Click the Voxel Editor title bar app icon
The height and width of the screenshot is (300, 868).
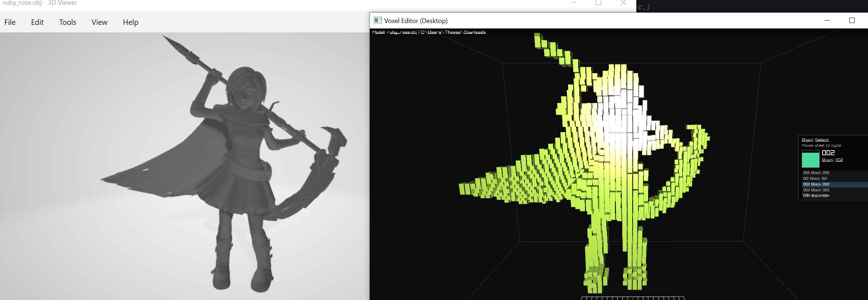[x=378, y=20]
